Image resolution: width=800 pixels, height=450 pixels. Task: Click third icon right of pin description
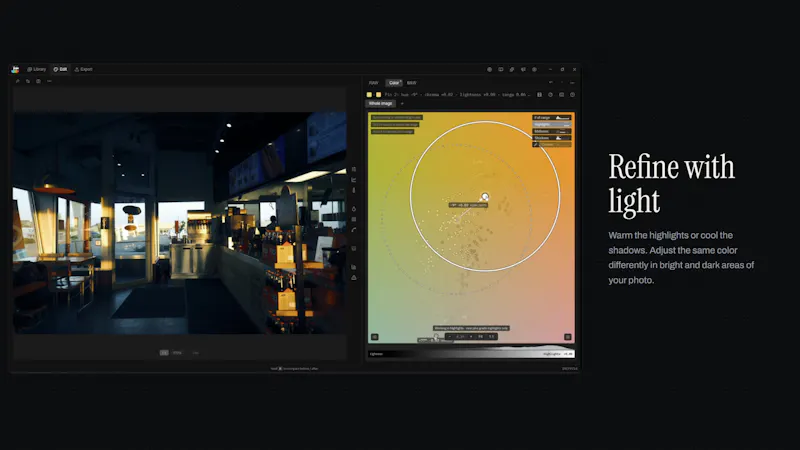coord(561,95)
